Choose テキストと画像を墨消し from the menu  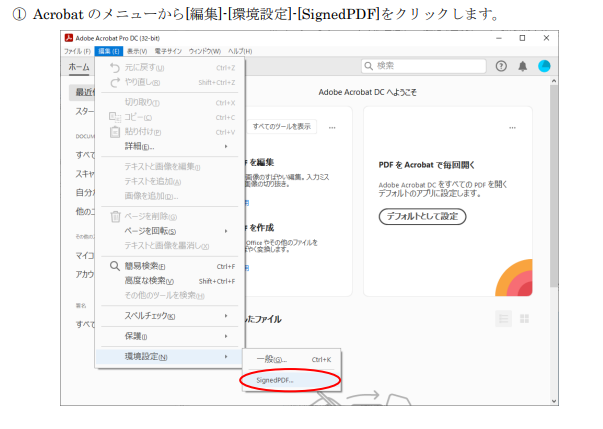tap(170, 246)
